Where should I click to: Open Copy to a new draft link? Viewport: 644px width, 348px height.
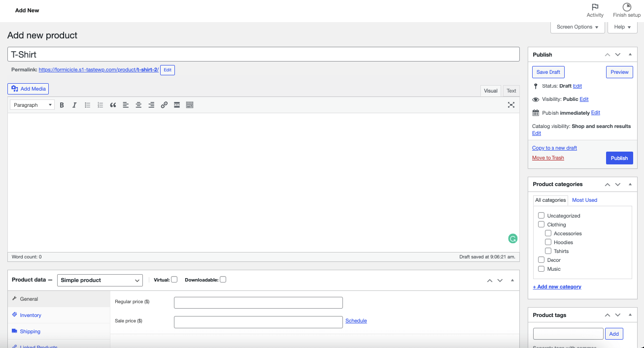pos(554,148)
